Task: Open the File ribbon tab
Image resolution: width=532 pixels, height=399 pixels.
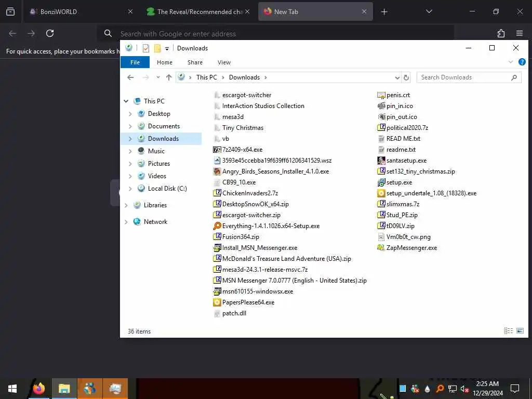Action: pos(135,62)
